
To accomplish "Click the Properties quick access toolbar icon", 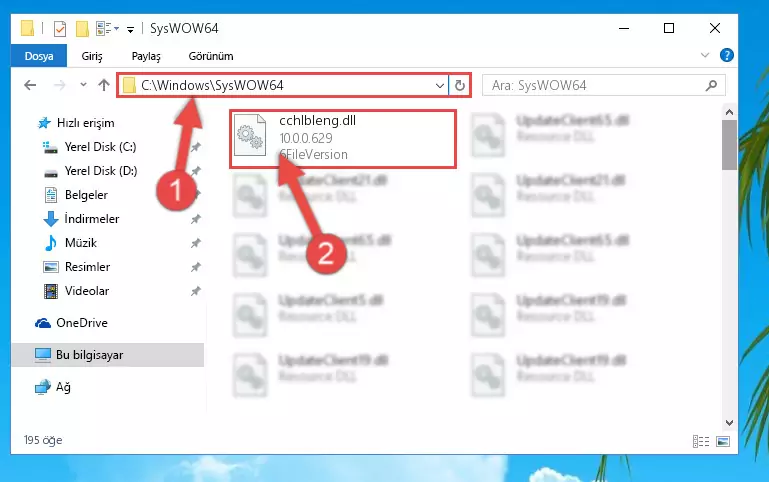I will tap(60, 29).
